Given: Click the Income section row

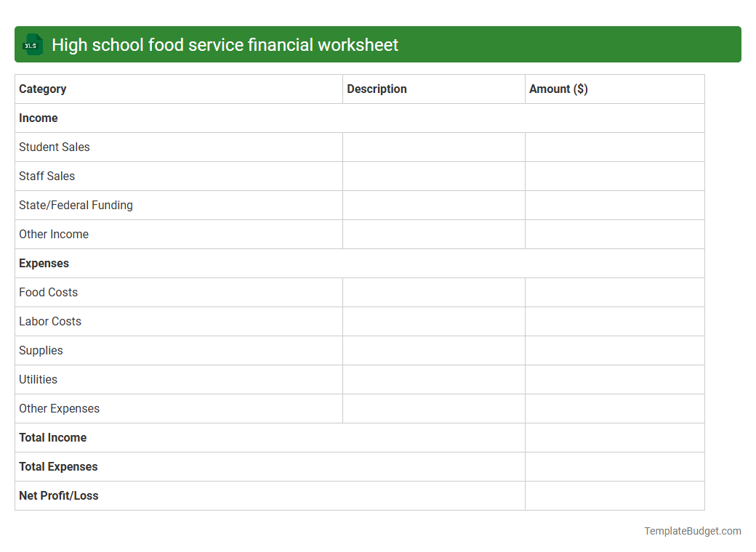Looking at the screenshot, I should click(x=38, y=118).
